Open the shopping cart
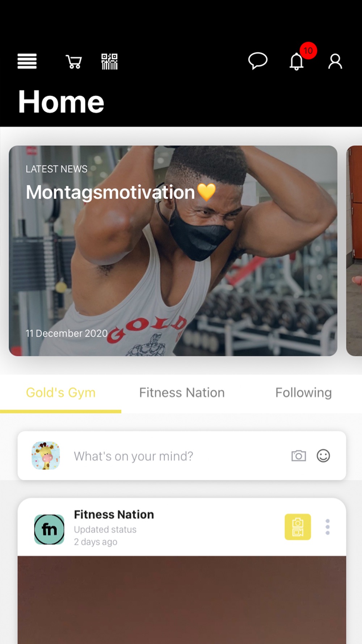 tap(74, 62)
